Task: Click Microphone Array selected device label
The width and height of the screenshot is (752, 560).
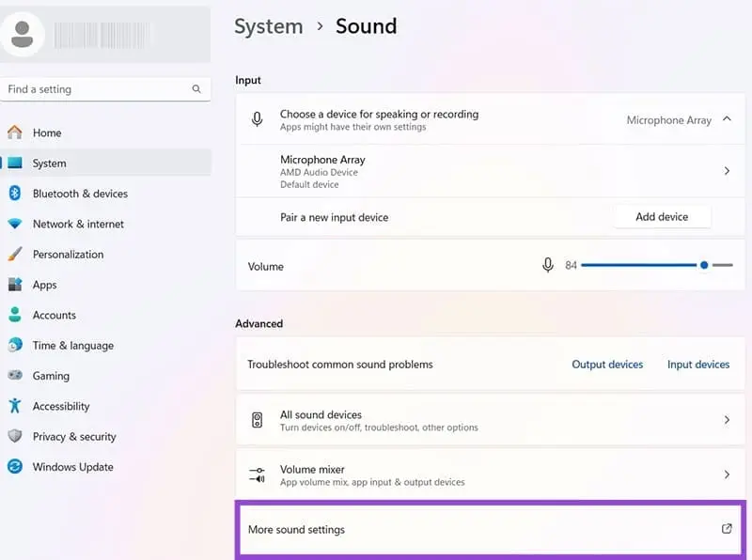Action: (x=668, y=120)
